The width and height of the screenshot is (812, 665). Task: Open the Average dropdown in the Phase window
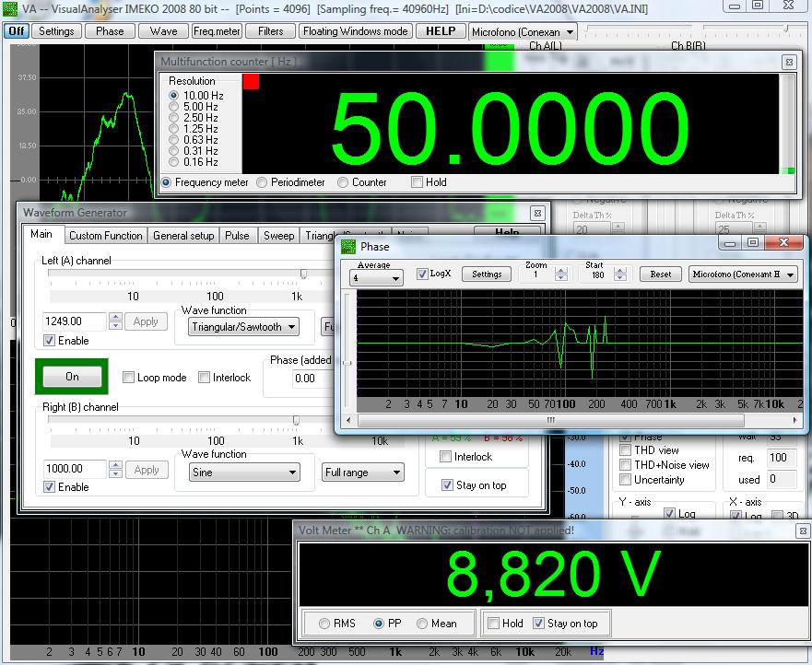tap(375, 276)
